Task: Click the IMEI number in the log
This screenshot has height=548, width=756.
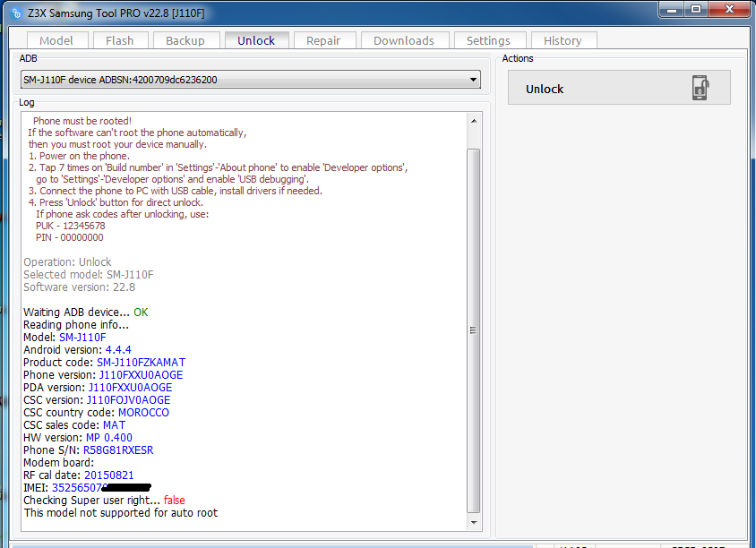Action: (101, 488)
